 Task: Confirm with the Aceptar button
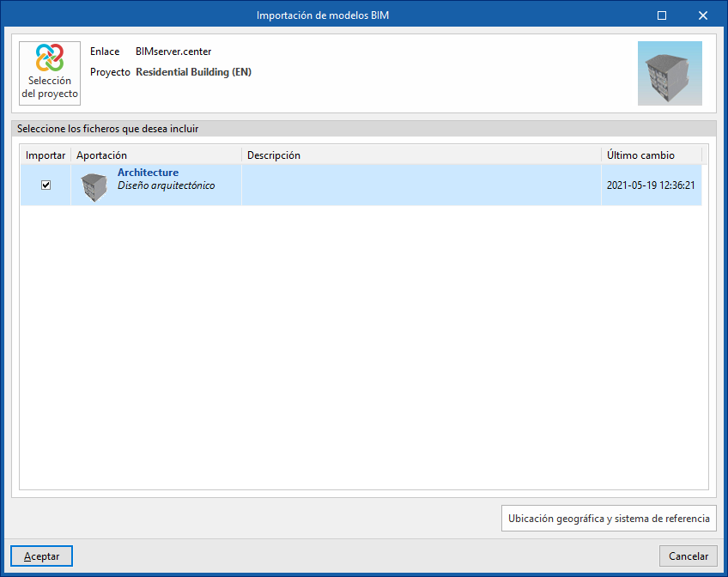(42, 556)
